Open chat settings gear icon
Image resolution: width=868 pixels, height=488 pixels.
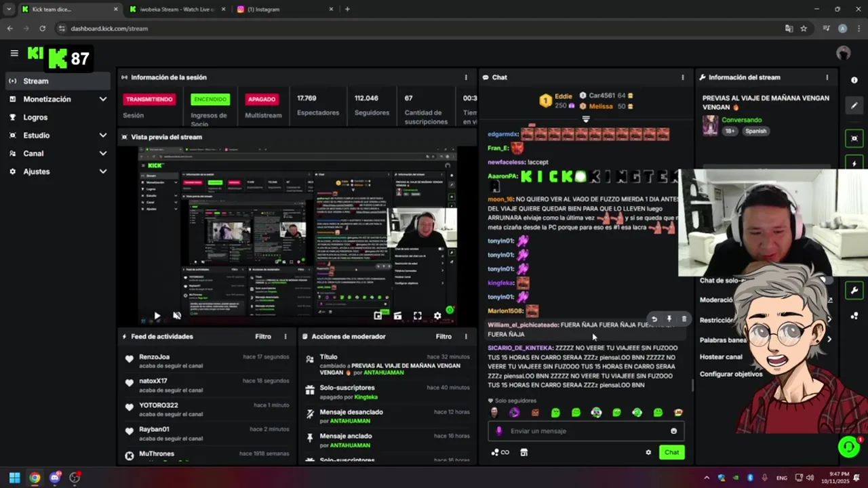pos(648,453)
